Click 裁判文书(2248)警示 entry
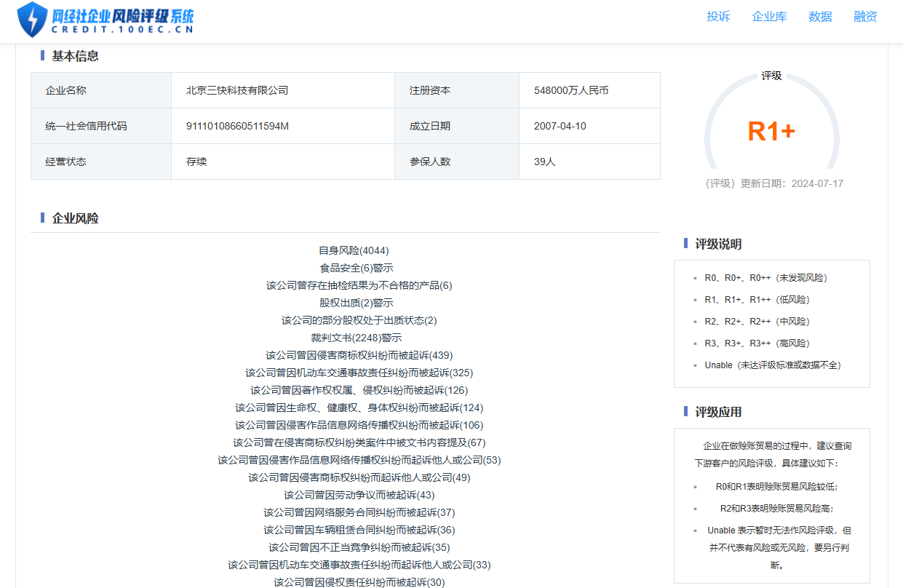Image resolution: width=903 pixels, height=588 pixels. [x=357, y=338]
